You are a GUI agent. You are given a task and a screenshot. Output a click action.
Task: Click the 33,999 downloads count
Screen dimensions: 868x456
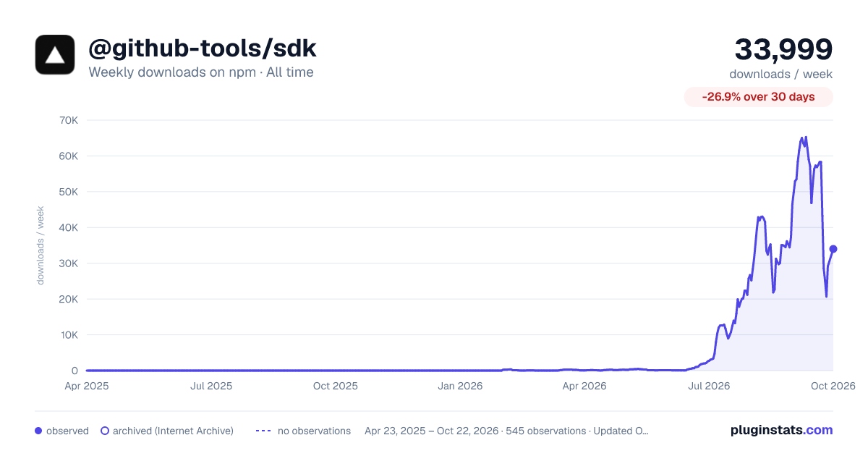784,49
